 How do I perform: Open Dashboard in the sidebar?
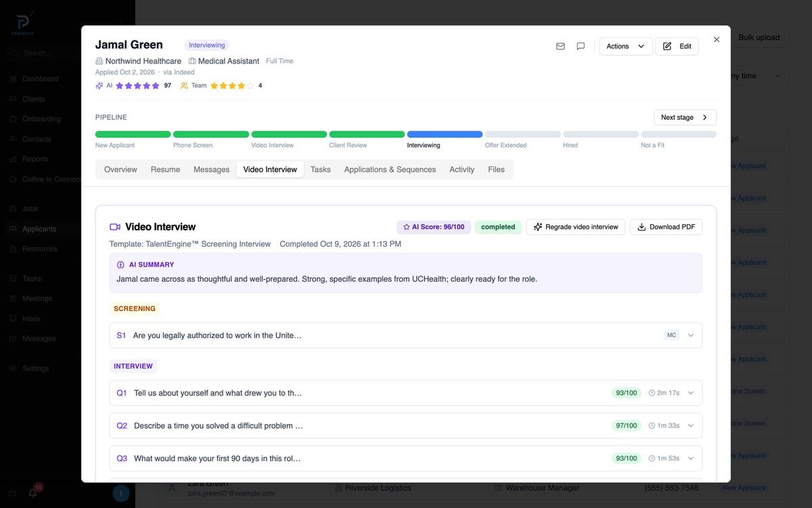(40, 79)
